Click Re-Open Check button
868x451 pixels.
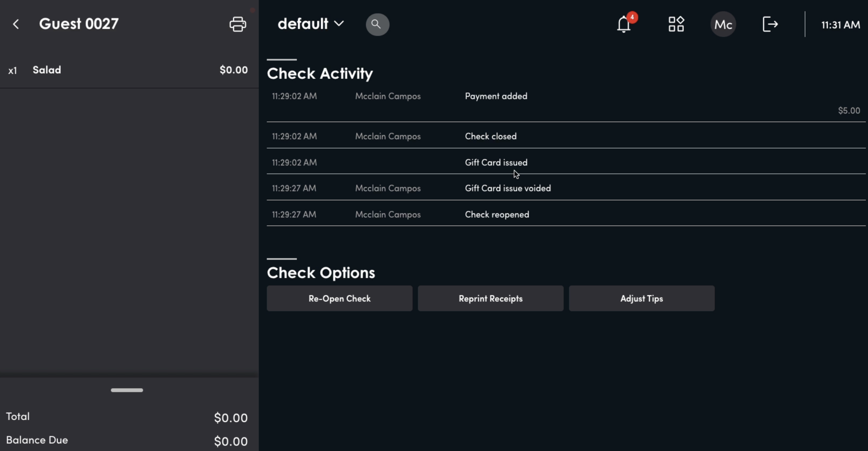point(339,298)
